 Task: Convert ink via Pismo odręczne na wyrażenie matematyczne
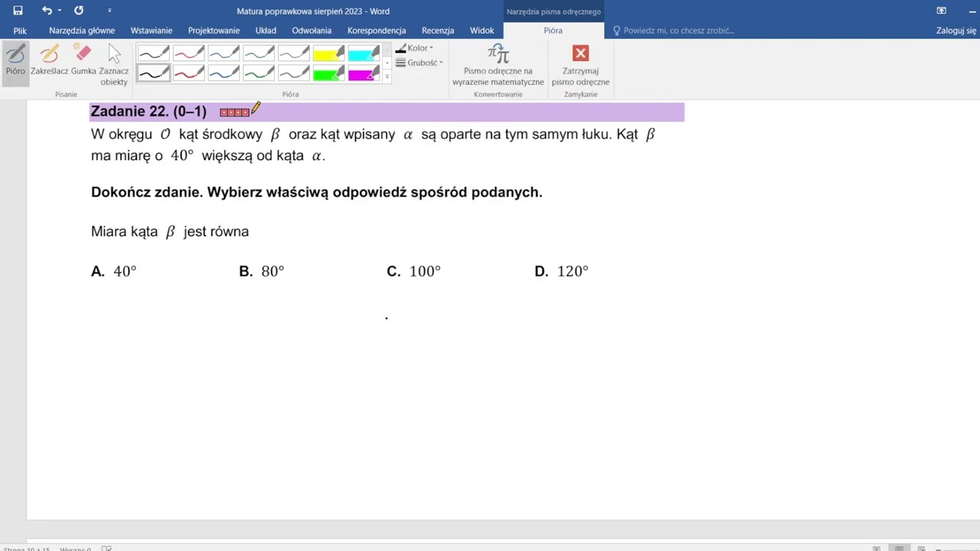click(x=498, y=65)
